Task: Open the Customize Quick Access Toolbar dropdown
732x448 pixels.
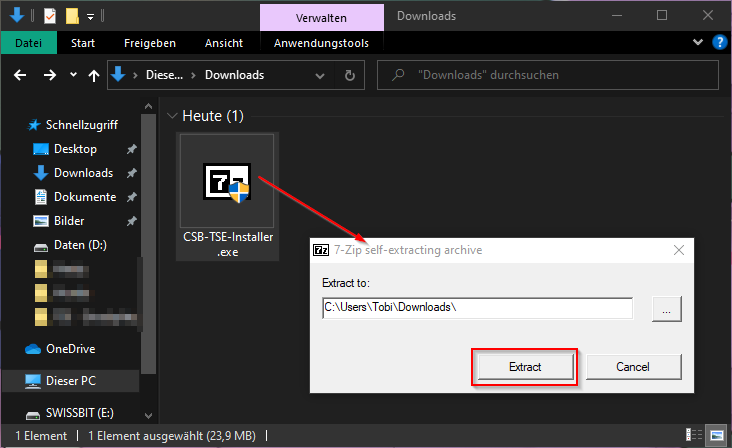Action: coord(91,17)
